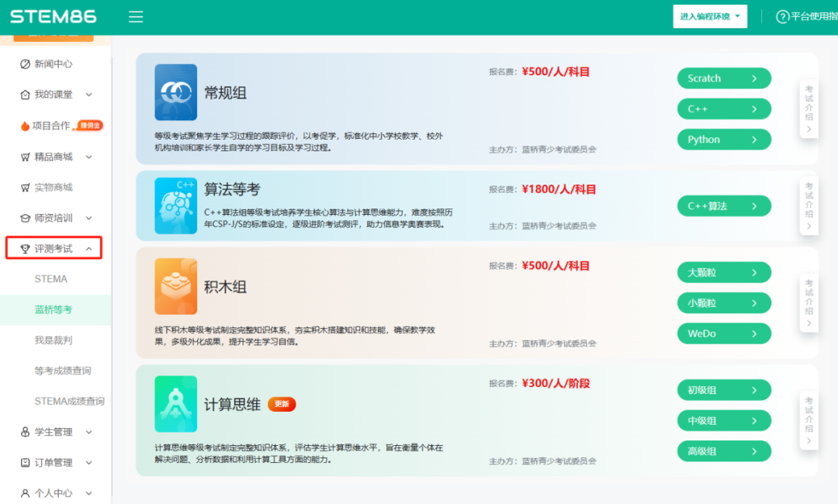Viewport: 838px width, 504px height.
Task: Click the 初级组 button
Action: click(x=724, y=390)
